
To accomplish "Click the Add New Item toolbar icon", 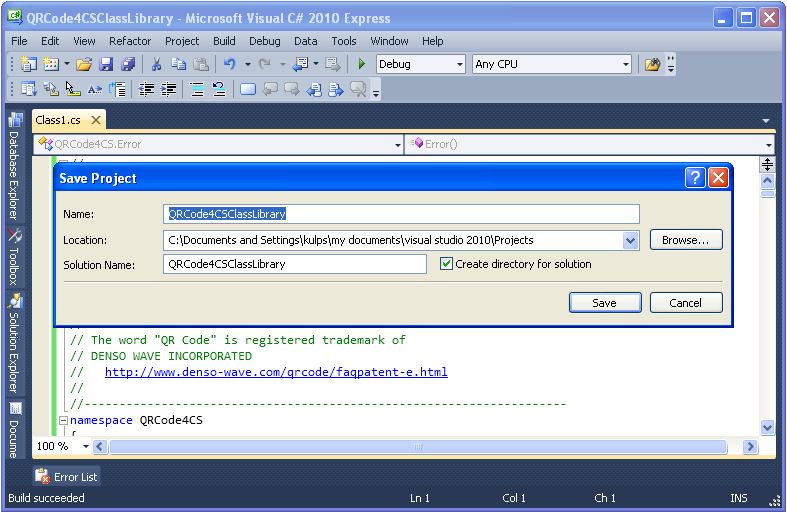I will tap(51, 64).
